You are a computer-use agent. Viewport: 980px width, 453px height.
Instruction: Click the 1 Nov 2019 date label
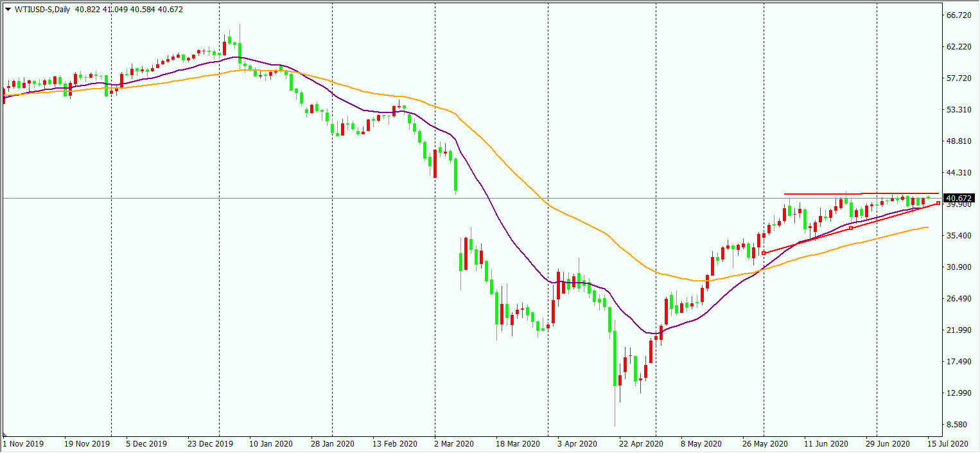pyautogui.click(x=22, y=444)
